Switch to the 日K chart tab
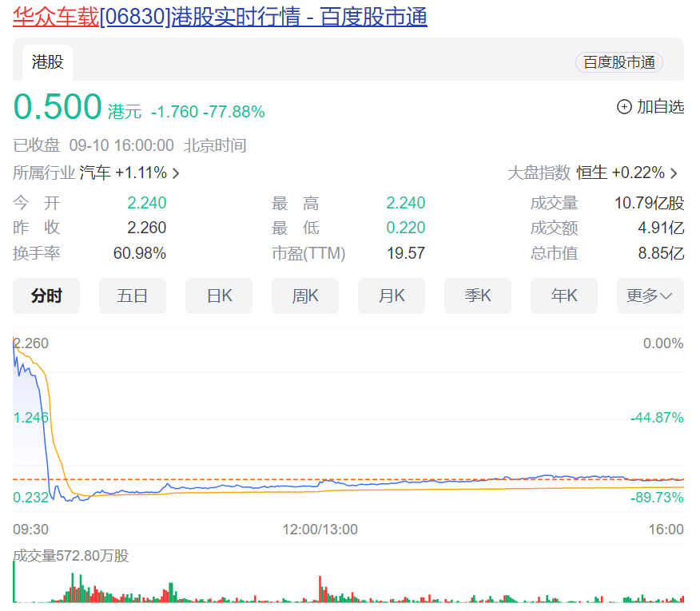Screen dimensions: 700x611 pyautogui.click(x=219, y=296)
